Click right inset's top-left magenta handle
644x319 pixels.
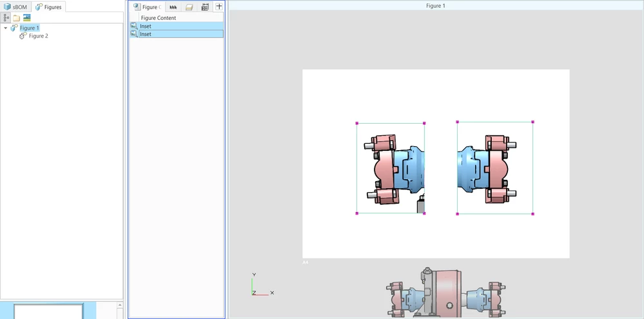457,122
